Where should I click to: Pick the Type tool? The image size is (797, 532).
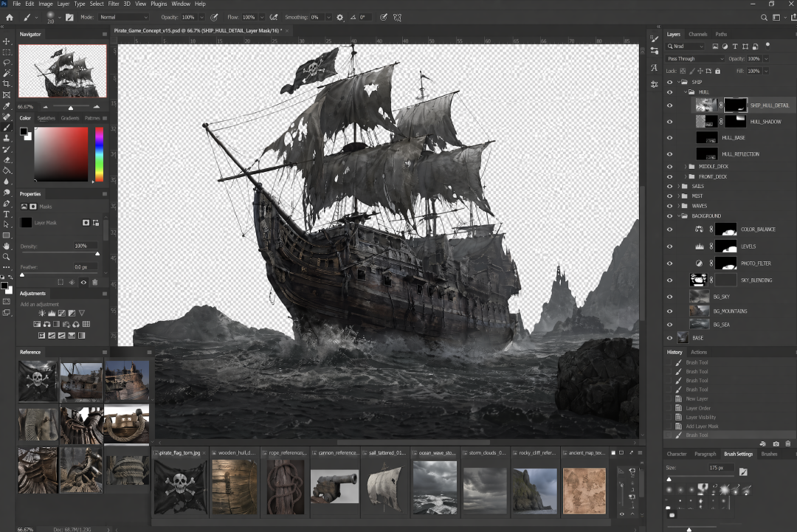7,214
